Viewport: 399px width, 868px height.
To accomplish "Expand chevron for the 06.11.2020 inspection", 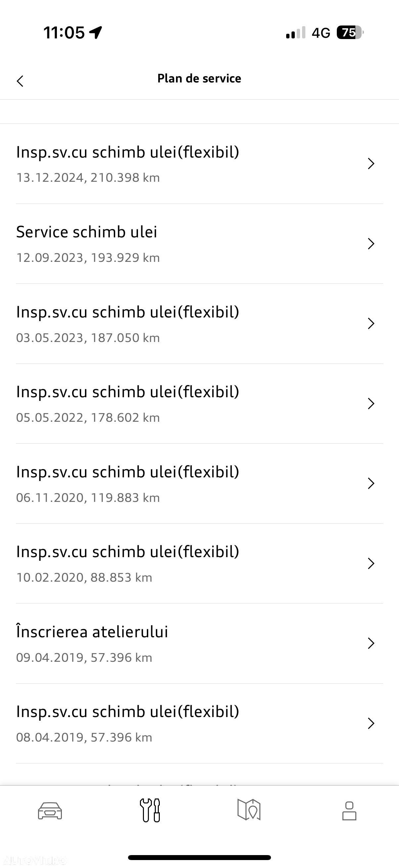I will tap(371, 484).
